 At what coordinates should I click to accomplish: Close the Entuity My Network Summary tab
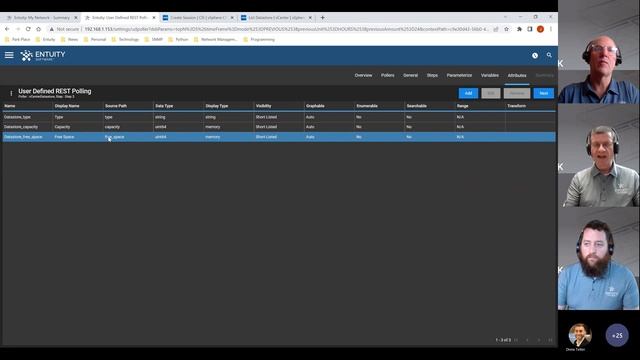(76, 18)
